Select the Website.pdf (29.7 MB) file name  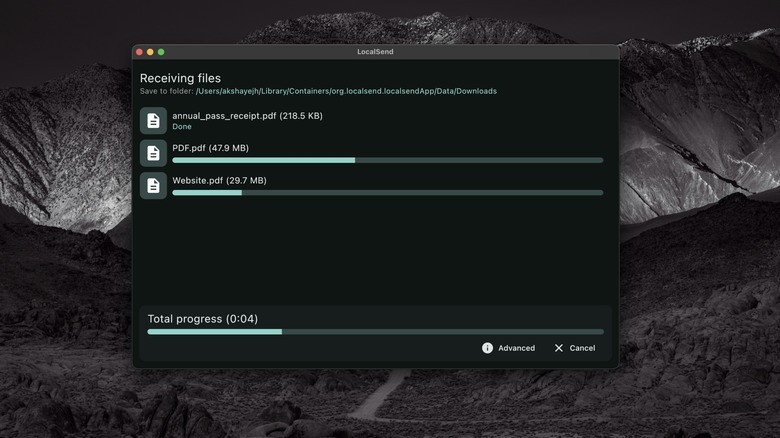pos(219,180)
